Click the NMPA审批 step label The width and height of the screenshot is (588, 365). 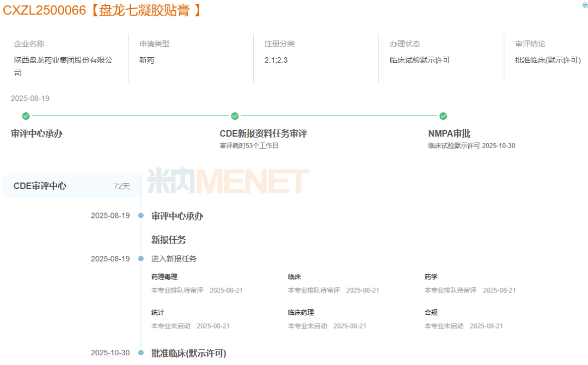[449, 133]
